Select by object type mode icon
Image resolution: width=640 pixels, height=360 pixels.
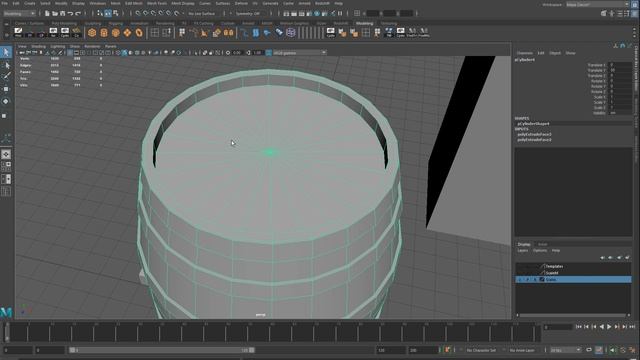(x=108, y=13)
